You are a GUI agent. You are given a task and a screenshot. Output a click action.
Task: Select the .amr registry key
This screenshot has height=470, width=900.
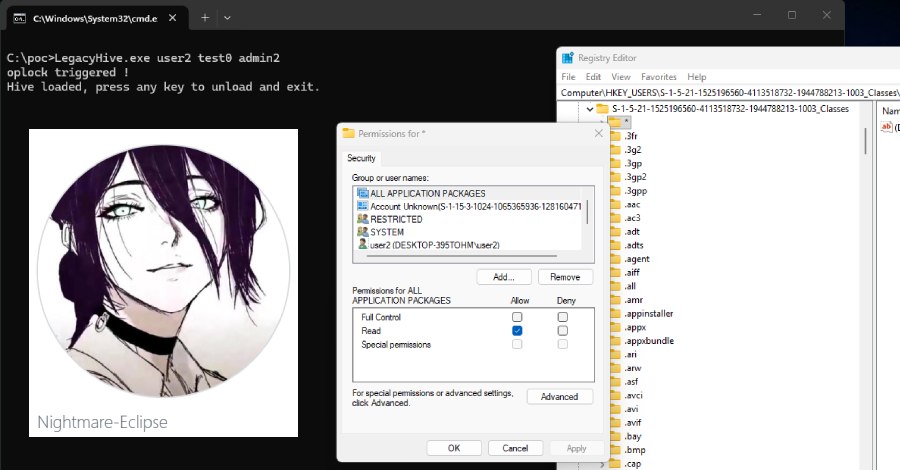(633, 300)
